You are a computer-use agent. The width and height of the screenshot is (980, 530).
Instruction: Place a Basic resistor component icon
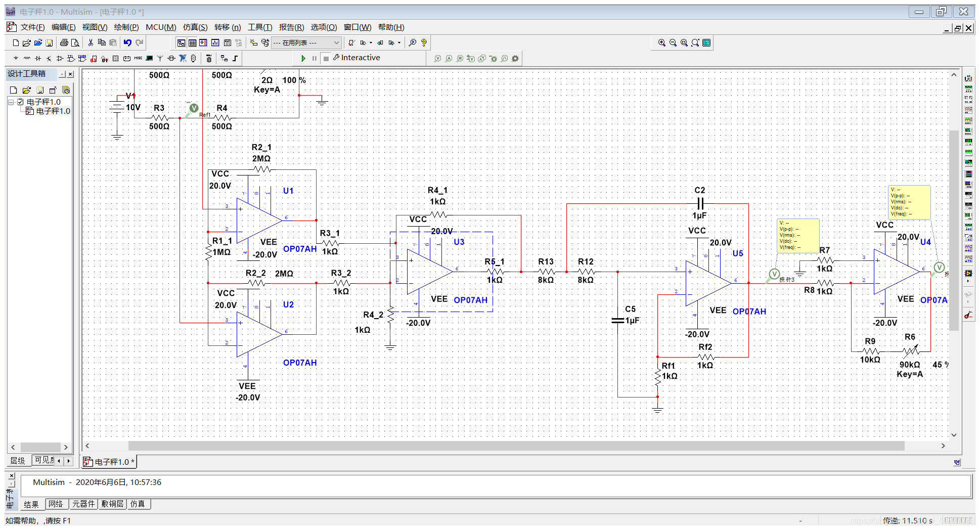point(27,59)
